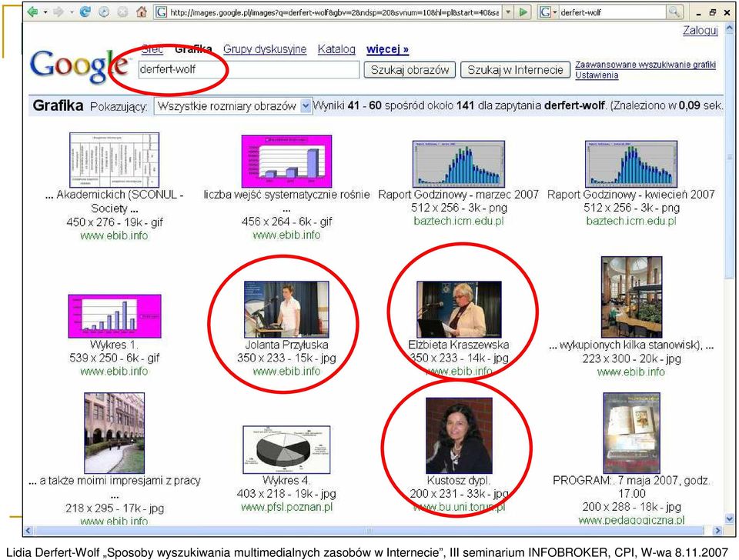739x560 pixels.
Task: Click www.ebib.info under 'Wykres 1.'
Action: (x=114, y=372)
